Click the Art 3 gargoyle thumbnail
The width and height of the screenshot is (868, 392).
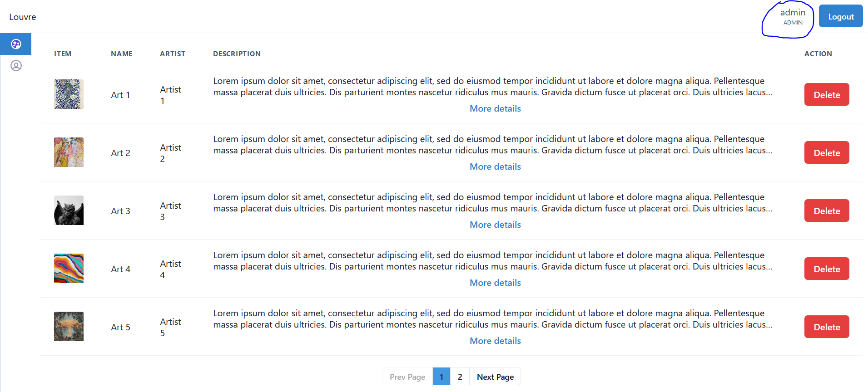[69, 211]
